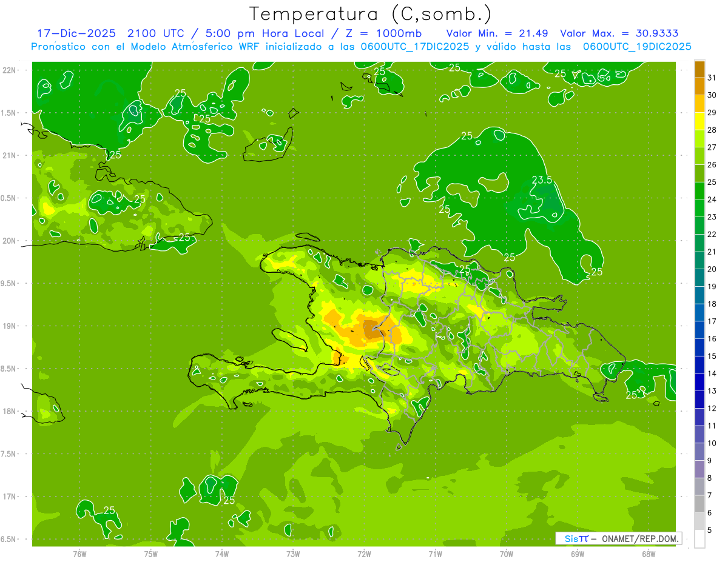The height and width of the screenshot is (562, 728).
Task: Click the legend value "6"
Action: click(709, 512)
